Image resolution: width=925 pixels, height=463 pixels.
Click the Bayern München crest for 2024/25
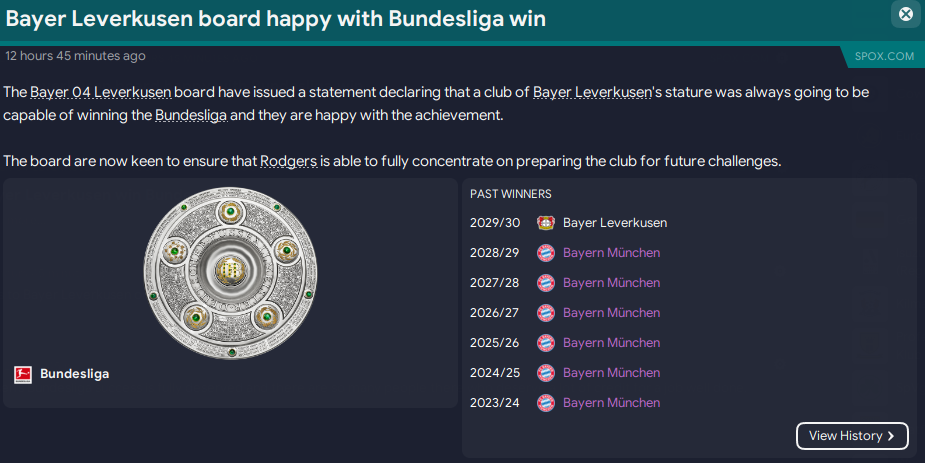545,373
